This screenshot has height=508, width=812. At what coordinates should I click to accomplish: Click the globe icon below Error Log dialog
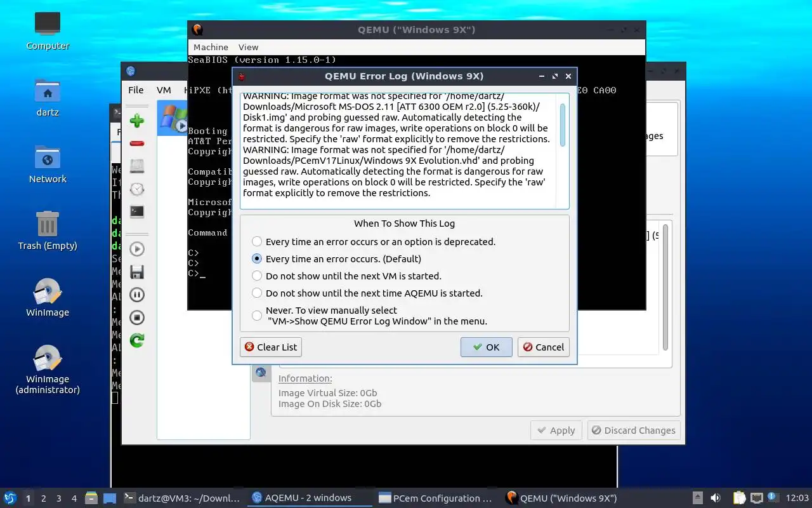[261, 372]
